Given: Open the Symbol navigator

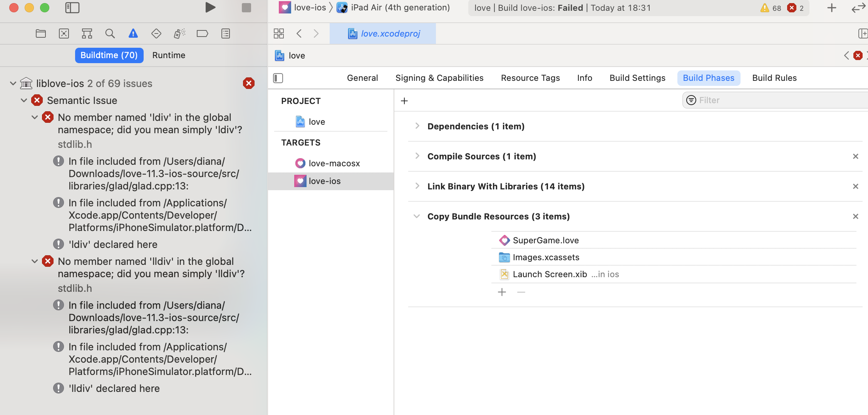Looking at the screenshot, I should (87, 34).
